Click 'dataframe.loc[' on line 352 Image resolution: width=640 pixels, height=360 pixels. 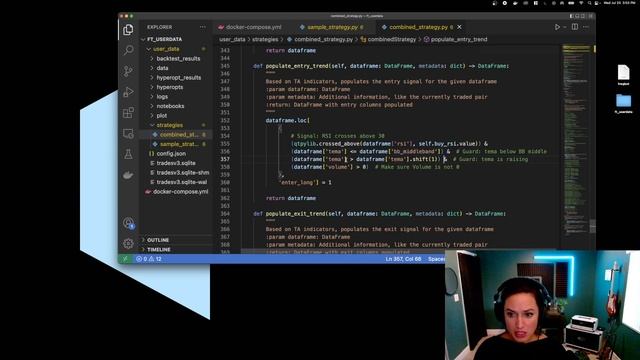tap(287, 120)
